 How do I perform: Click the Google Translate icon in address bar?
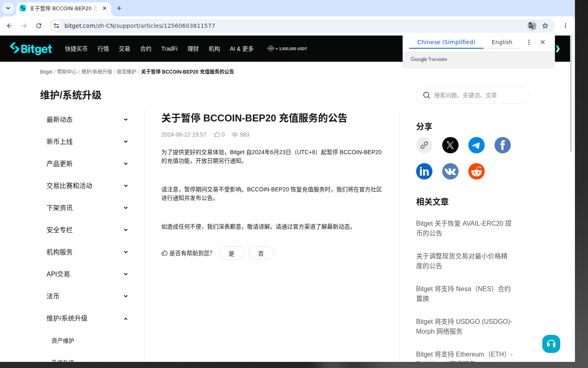(x=532, y=26)
